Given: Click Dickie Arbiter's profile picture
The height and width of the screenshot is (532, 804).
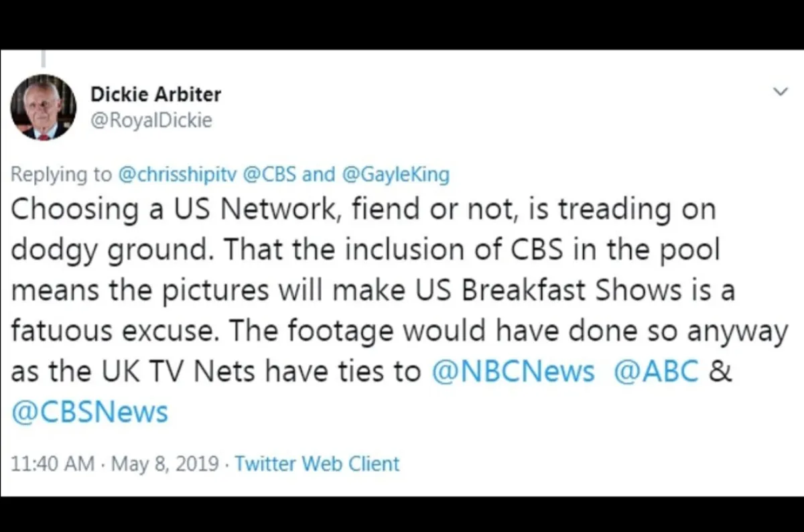Looking at the screenshot, I should point(44,107).
